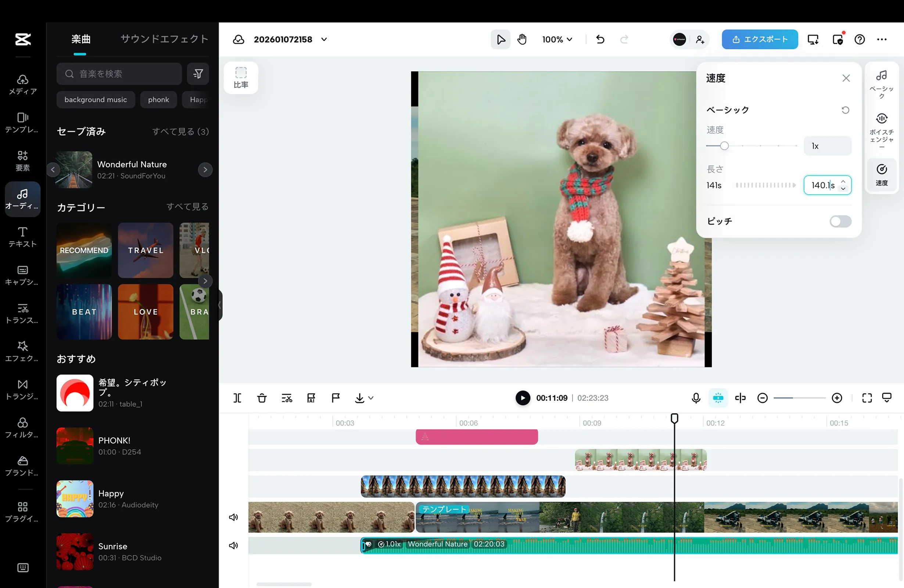Select the hand pan tool
904x588 pixels.
pyautogui.click(x=522, y=39)
